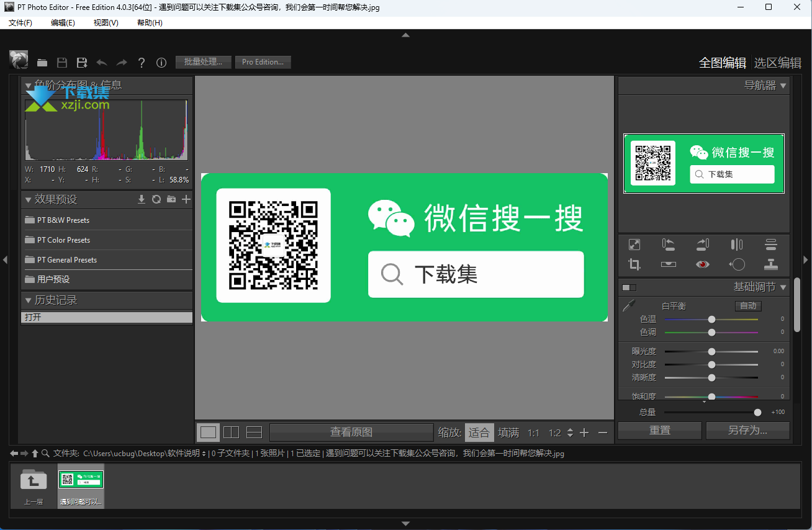Zoom out with the minus icon
812x530 pixels.
click(602, 433)
